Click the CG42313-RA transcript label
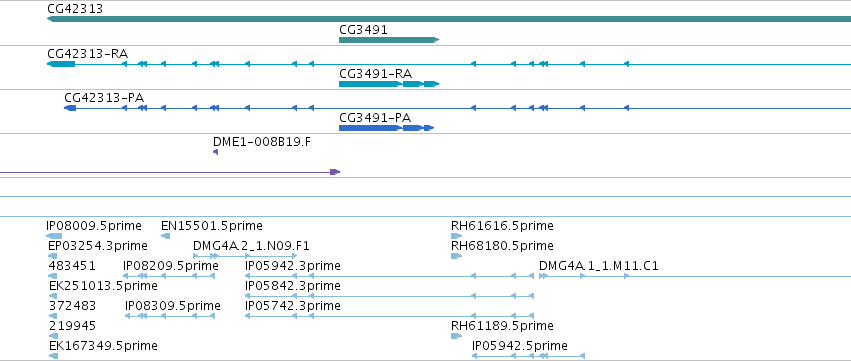 88,54
